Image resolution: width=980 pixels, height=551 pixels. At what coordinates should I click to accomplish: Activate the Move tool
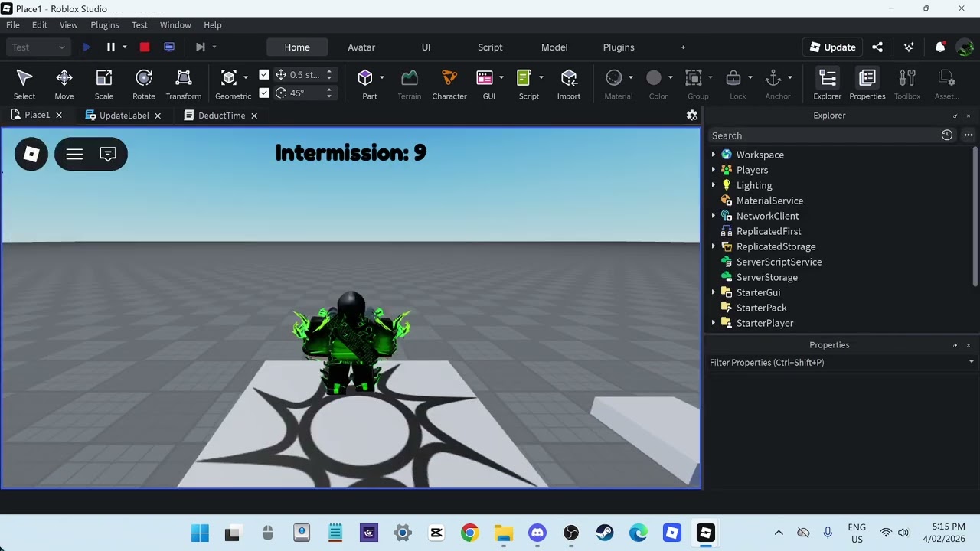pyautogui.click(x=64, y=84)
